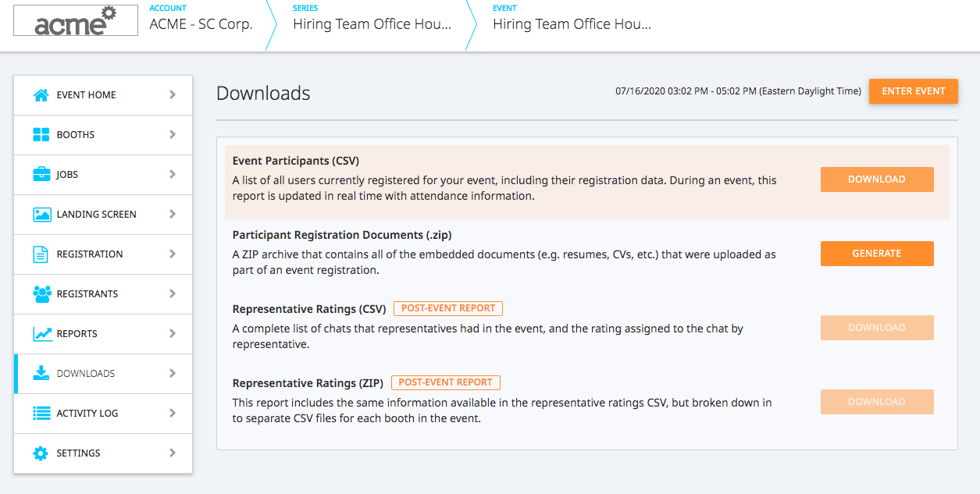The height and width of the screenshot is (494, 980).
Task: Expand the Registration chevron arrow
Action: click(x=173, y=254)
